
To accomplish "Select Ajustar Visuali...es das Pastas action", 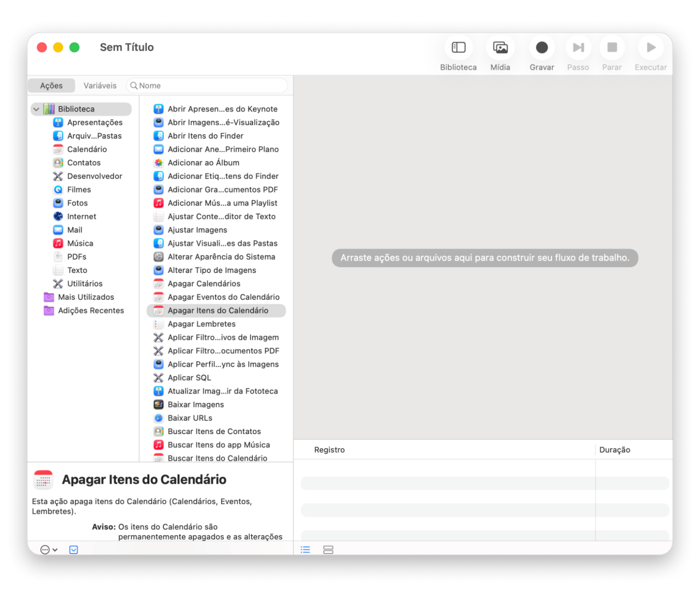I will click(x=216, y=243).
